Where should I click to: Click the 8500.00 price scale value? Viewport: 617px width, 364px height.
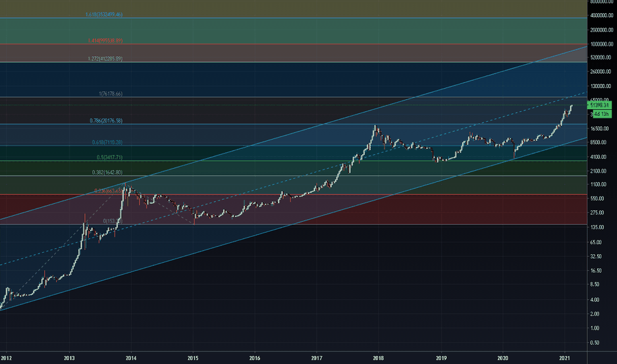tap(598, 142)
